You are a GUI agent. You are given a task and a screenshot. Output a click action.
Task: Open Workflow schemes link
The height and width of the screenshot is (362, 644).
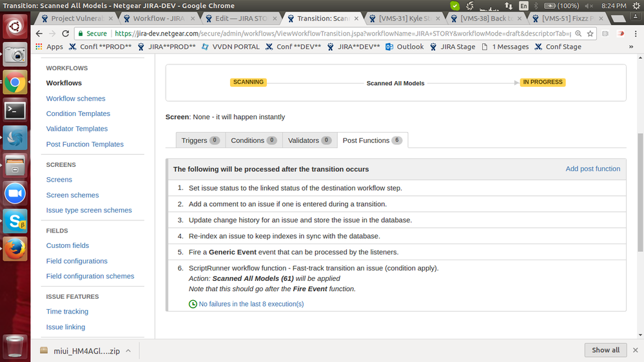pyautogui.click(x=75, y=99)
